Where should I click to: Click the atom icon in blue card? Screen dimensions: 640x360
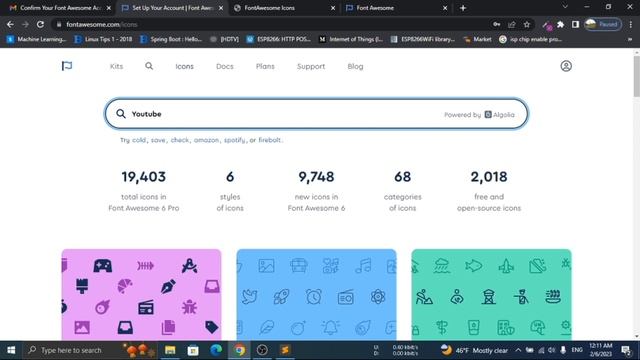point(378,296)
